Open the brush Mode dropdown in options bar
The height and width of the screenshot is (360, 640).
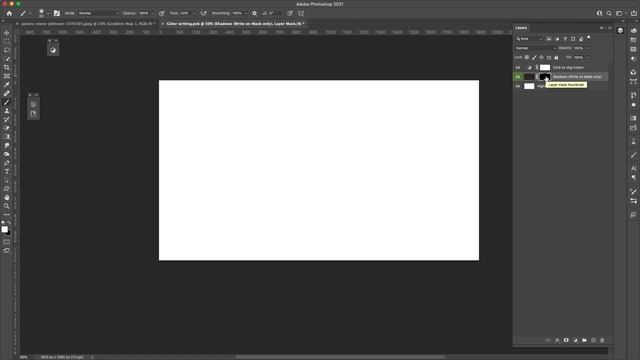98,13
